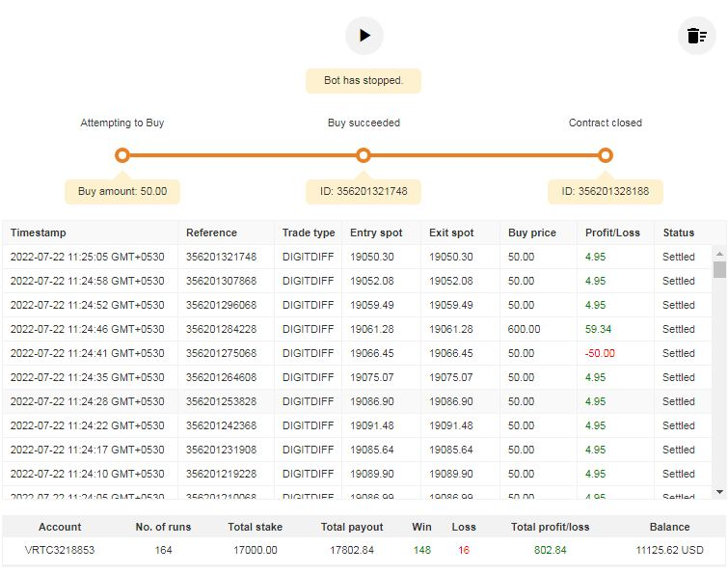Select total stake value 17000.00
The image size is (728, 574).
[x=256, y=550]
